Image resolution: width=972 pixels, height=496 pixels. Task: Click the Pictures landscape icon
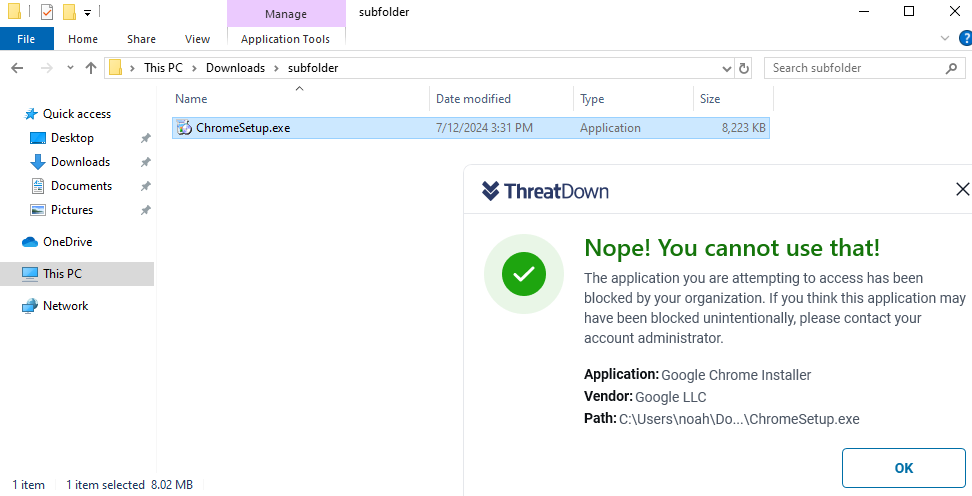[x=38, y=210]
